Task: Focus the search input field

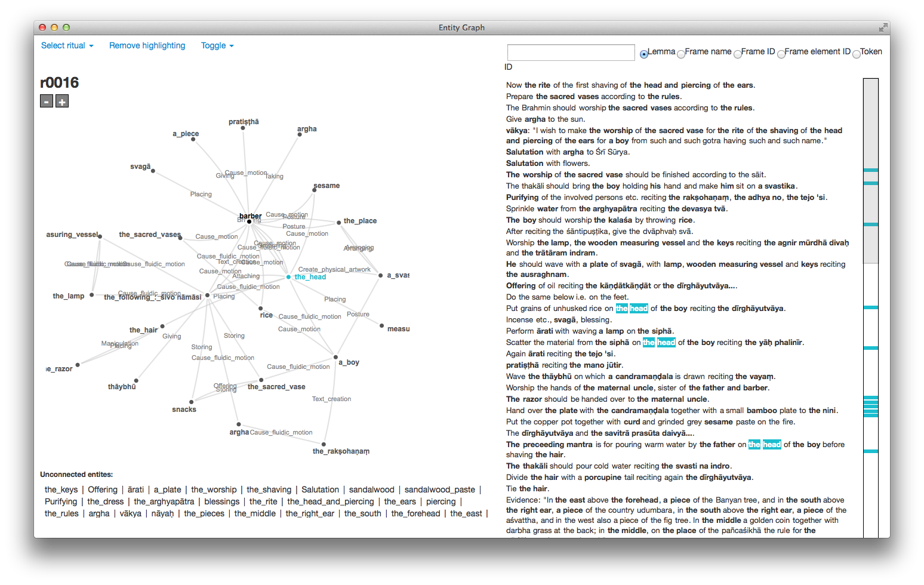Action: 571,53
